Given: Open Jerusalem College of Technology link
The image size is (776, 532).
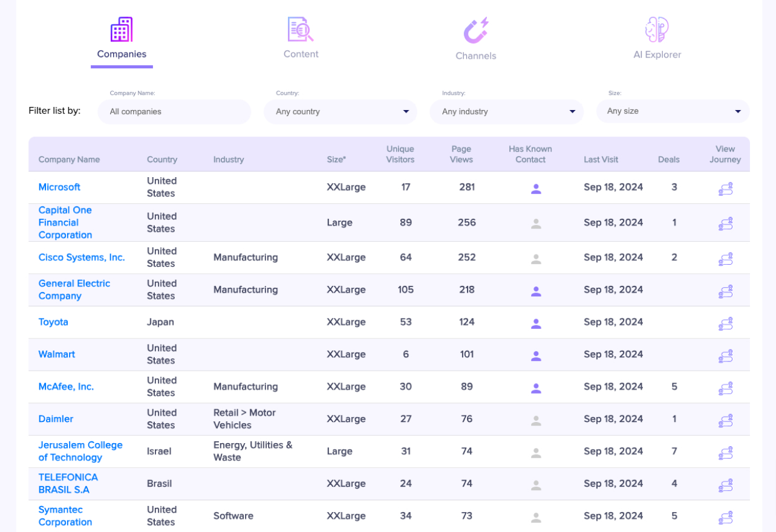Looking at the screenshot, I should 80,451.
